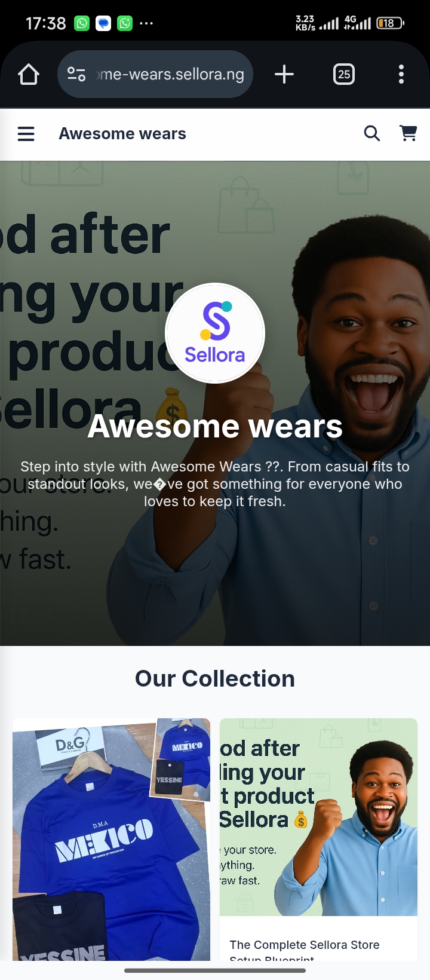This screenshot has width=430, height=980.
Task: Tap the store search icon
Action: click(372, 133)
